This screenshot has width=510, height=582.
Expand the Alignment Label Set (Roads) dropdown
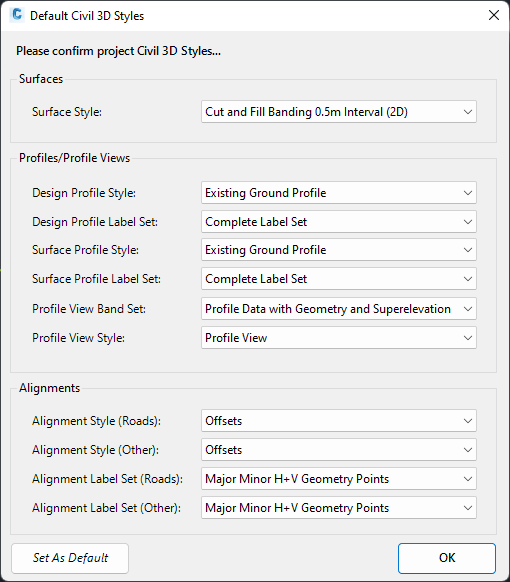click(x=339, y=478)
